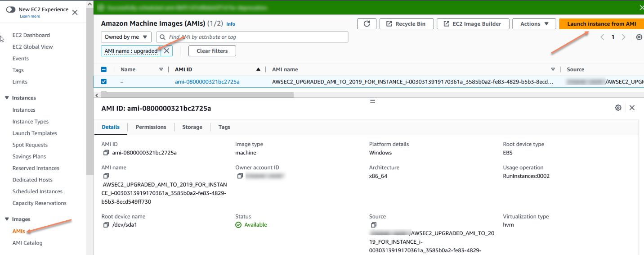644x255 pixels.
Task: Click the Source column header
Action: point(576,69)
